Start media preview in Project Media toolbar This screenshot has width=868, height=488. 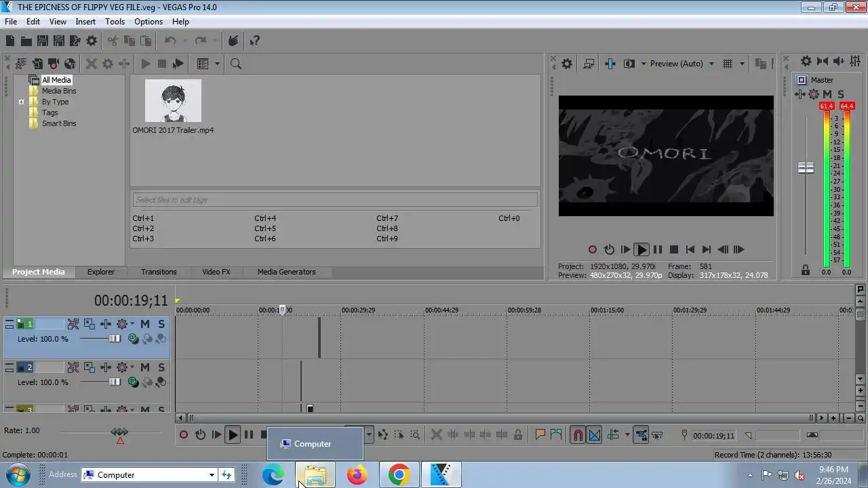[145, 64]
